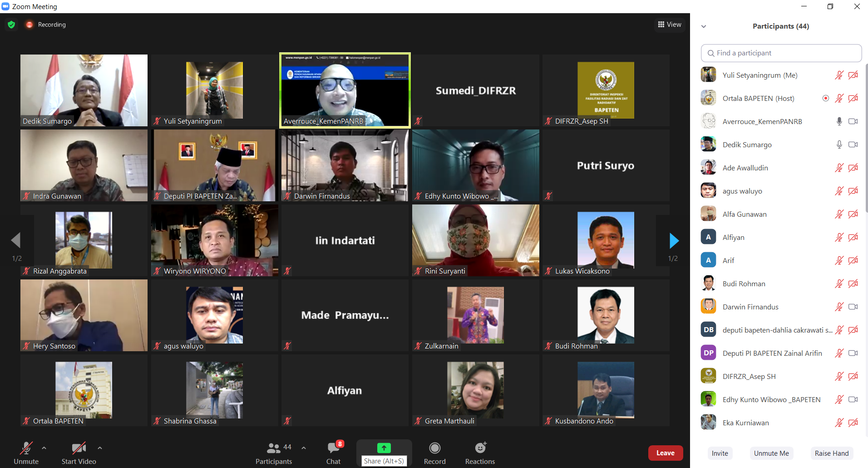Click the DB avatar of deputi bapeten-dahlia
Screen dimensions: 868x468
tap(708, 330)
